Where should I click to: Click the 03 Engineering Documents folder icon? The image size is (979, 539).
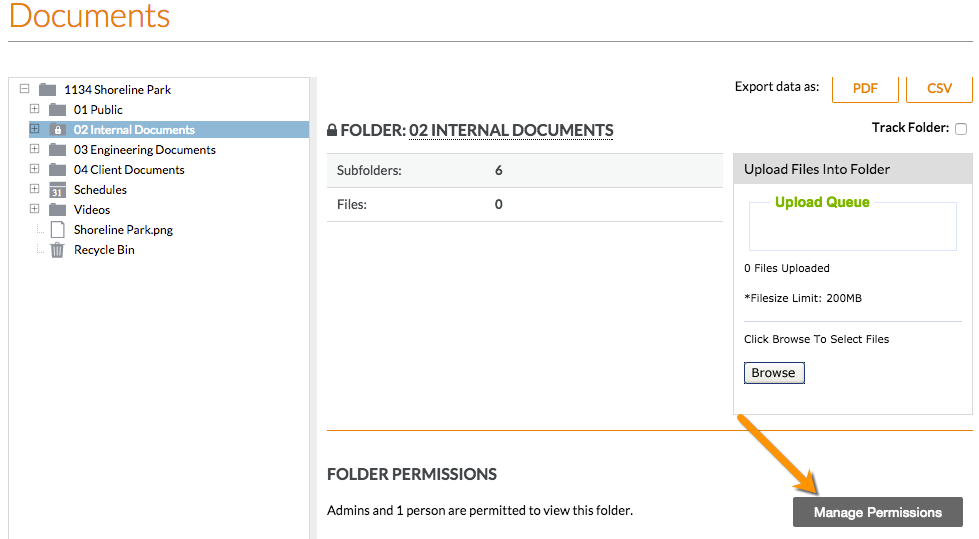(x=57, y=150)
